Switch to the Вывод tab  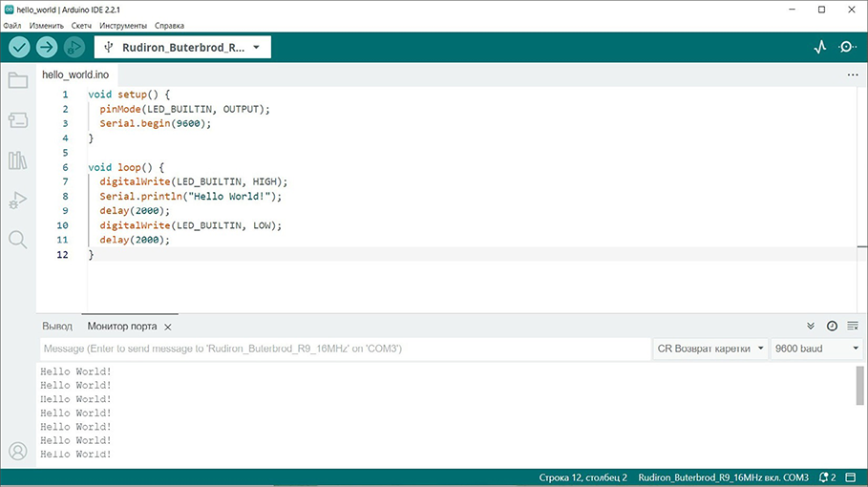(x=57, y=327)
